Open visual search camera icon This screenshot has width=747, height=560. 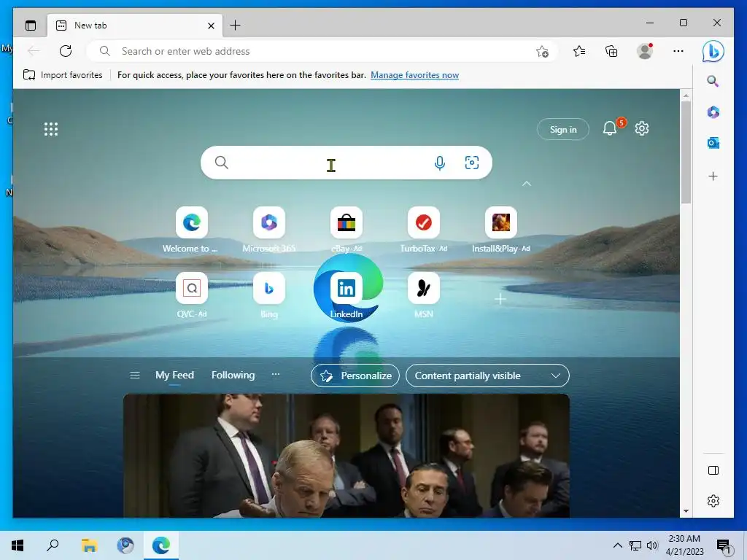472,163
